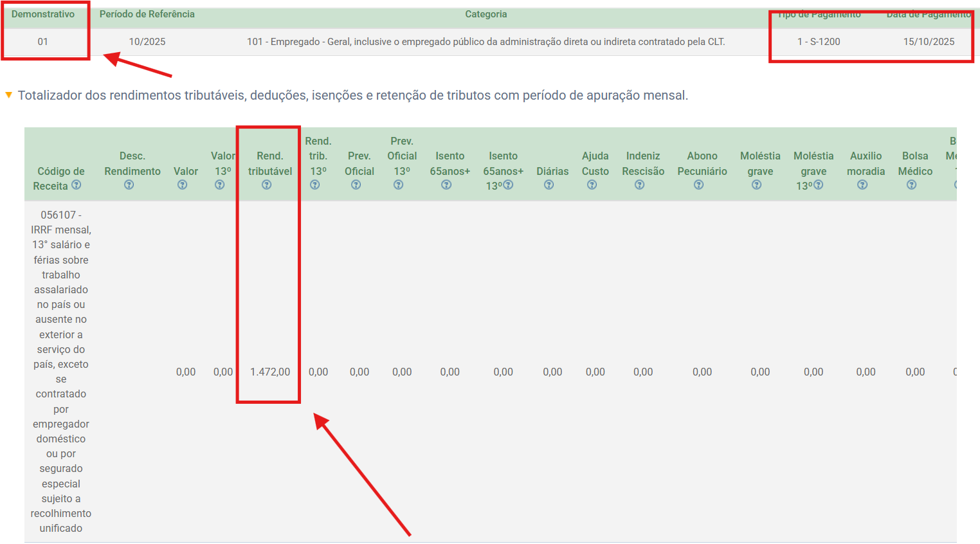The image size is (980, 544).
Task: Click the 0,00 under Moléstia grave 13º
Action: (813, 372)
